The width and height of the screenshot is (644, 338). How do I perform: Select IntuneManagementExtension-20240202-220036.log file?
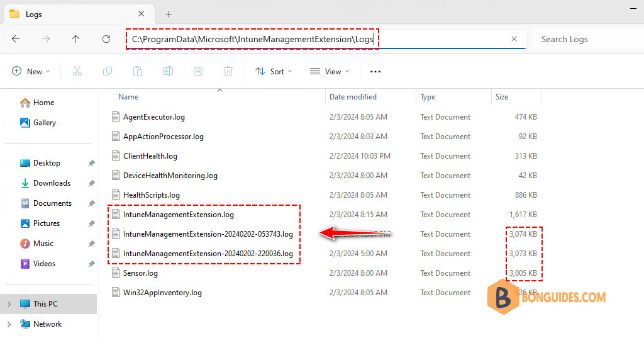208,254
